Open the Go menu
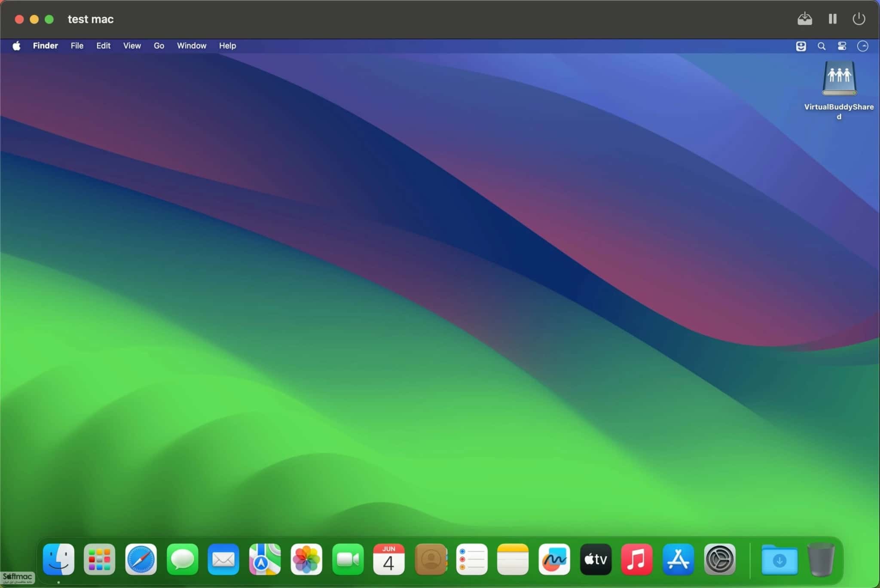This screenshot has height=588, width=880. (159, 46)
